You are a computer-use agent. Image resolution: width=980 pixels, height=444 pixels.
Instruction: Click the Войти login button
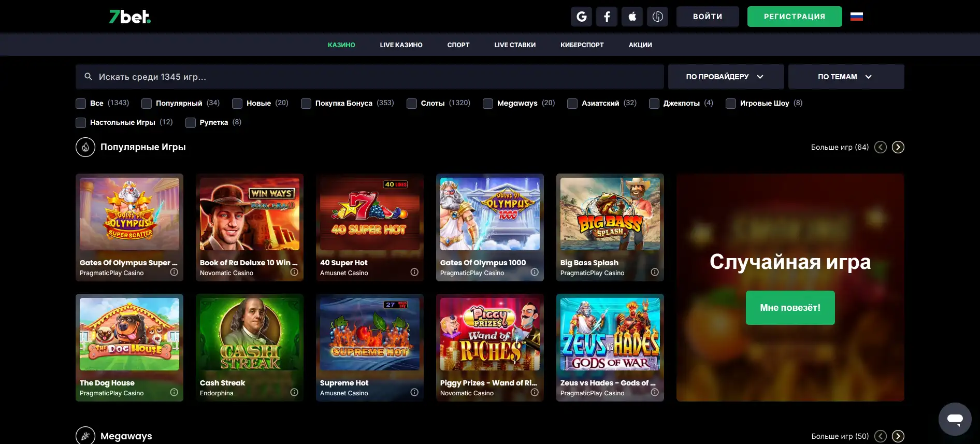[x=708, y=17]
